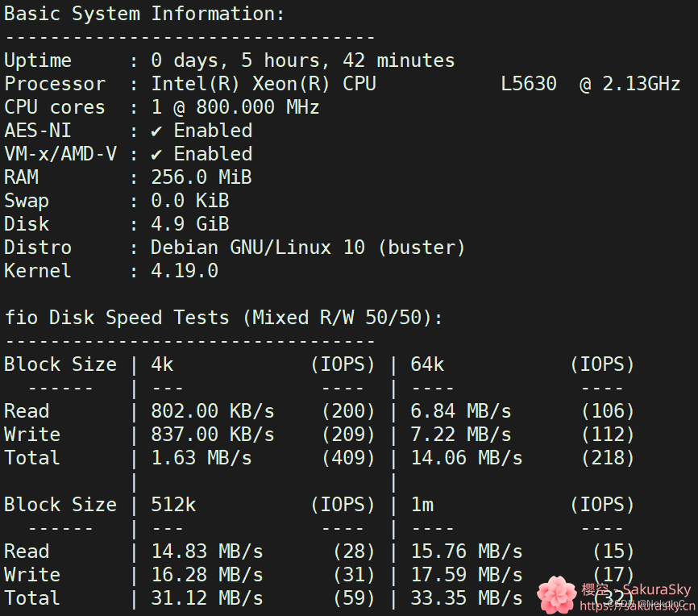
Task: Click the 64k Write speed '7.22 MB/s'
Action: pos(460,435)
